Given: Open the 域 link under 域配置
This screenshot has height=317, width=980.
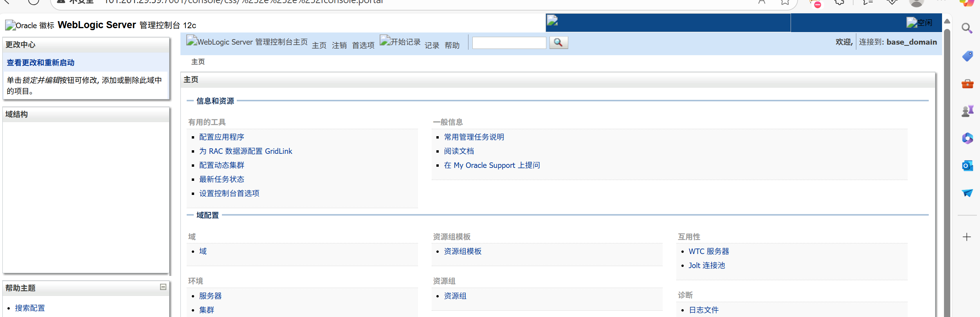Looking at the screenshot, I should pyautogui.click(x=203, y=251).
